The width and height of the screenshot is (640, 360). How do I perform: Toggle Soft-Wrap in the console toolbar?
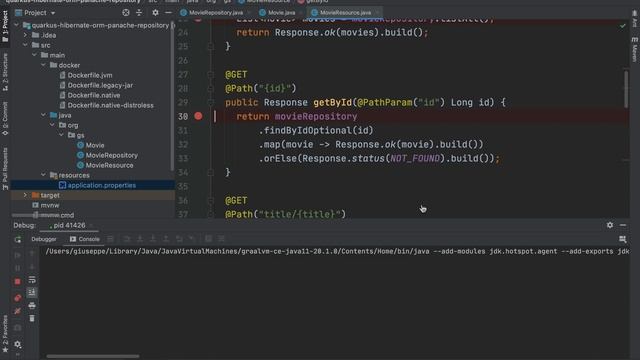pyautogui.click(x=32, y=280)
